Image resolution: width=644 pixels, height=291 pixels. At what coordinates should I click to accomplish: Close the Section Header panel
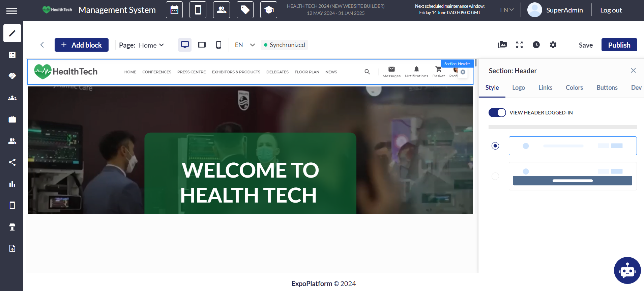click(633, 71)
